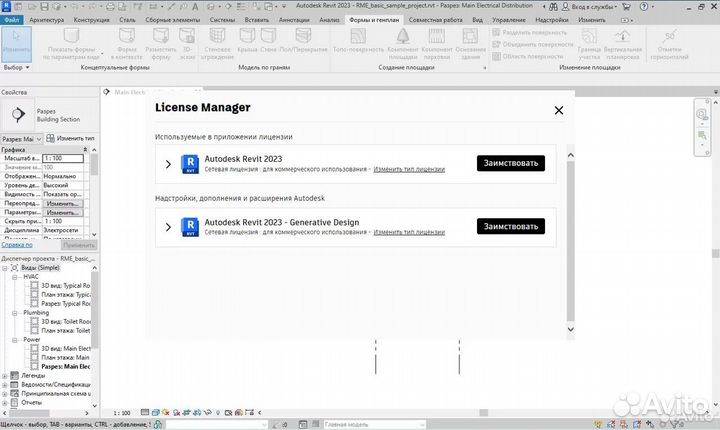Click Изменить тип лицензии for Generative Design
This screenshot has width=720, height=430.
point(409,232)
